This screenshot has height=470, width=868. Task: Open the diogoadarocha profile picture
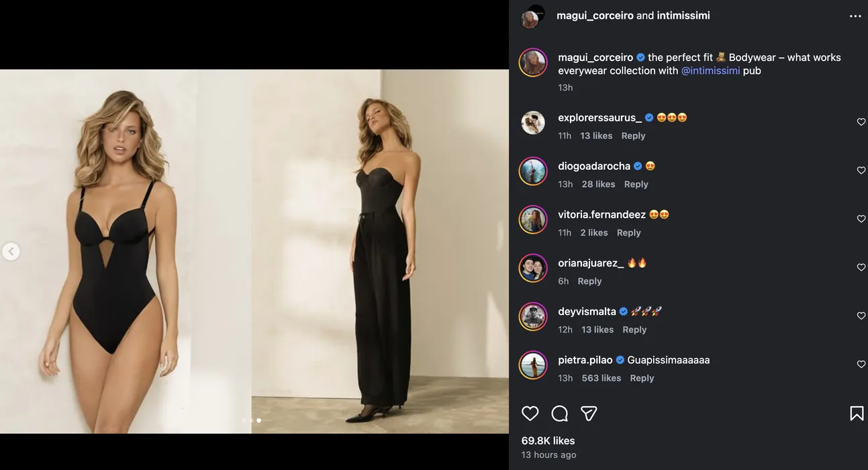533,171
